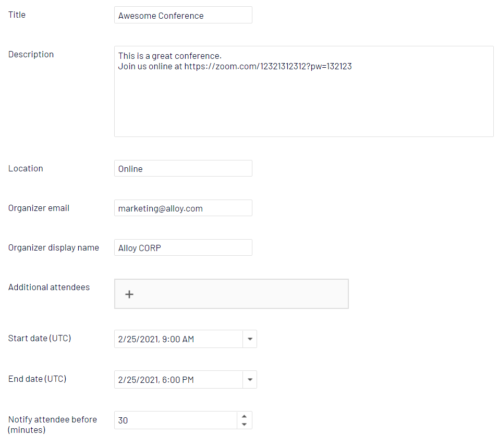Select the Location field showing Online
Screen dimensions: 498x448
(183, 169)
